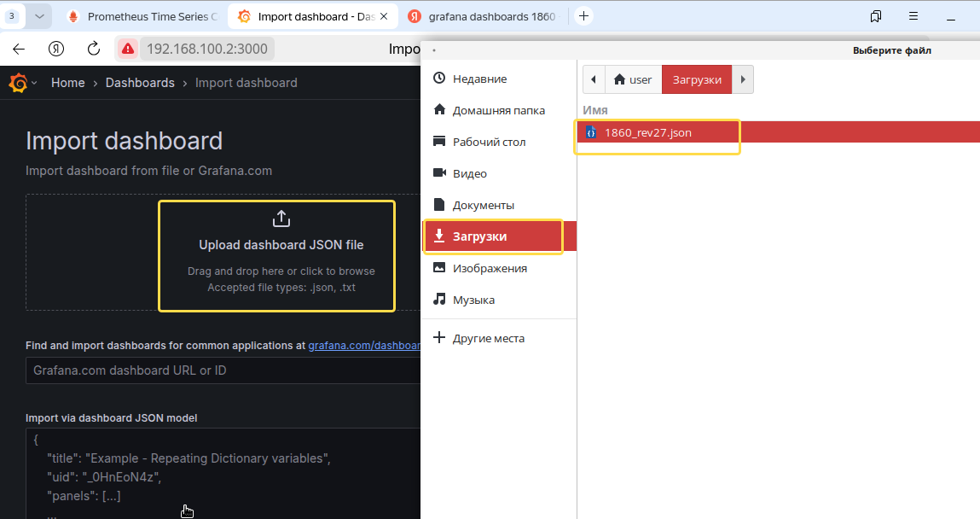
Task: Expand the browser tab list chevron
Action: [x=39, y=16]
